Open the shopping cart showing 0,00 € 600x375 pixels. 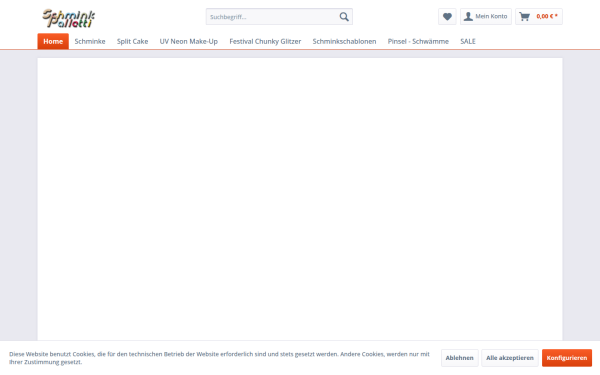(539, 16)
